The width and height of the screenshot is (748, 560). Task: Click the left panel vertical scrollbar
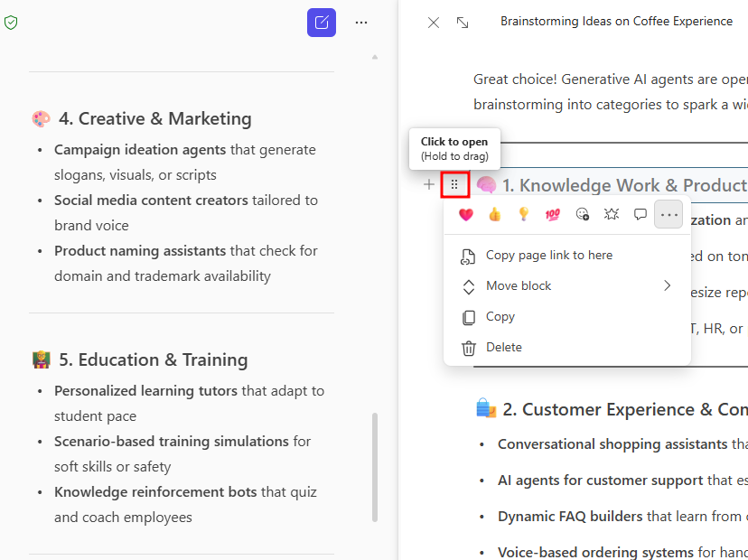point(375,467)
